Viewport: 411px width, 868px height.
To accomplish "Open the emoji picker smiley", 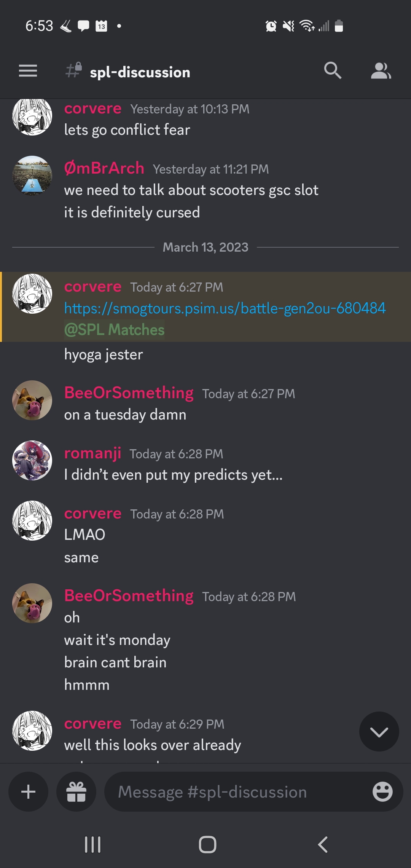I will pos(382,792).
